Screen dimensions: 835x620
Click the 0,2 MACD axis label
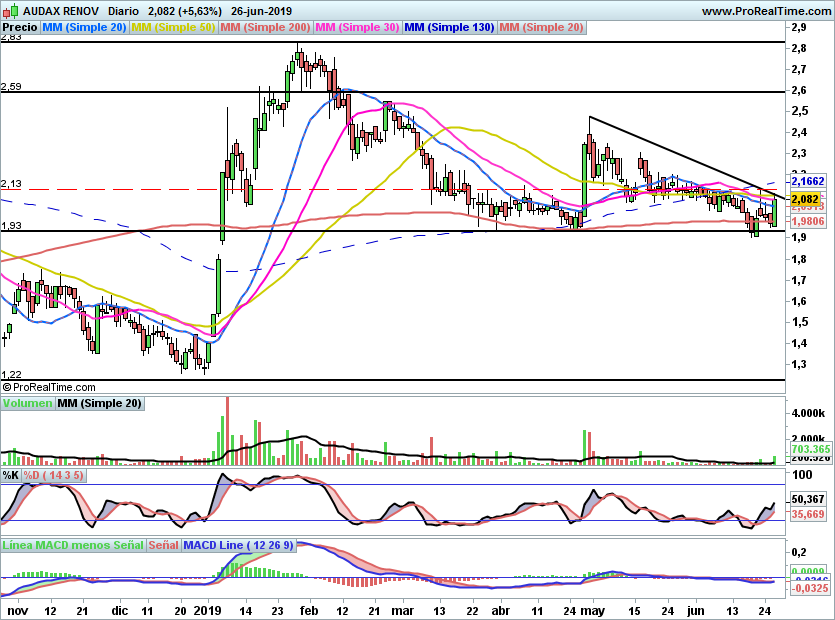pyautogui.click(x=799, y=552)
